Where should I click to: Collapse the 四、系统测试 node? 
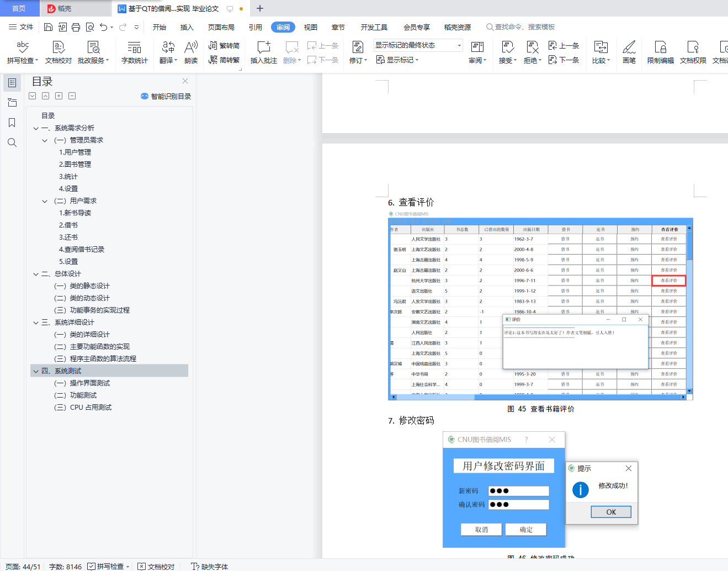pyautogui.click(x=36, y=371)
